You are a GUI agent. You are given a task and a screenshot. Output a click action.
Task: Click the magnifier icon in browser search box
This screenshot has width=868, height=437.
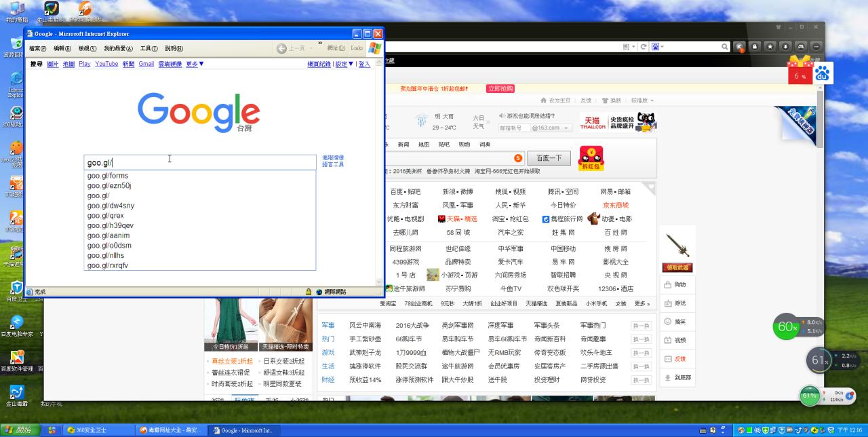725,47
